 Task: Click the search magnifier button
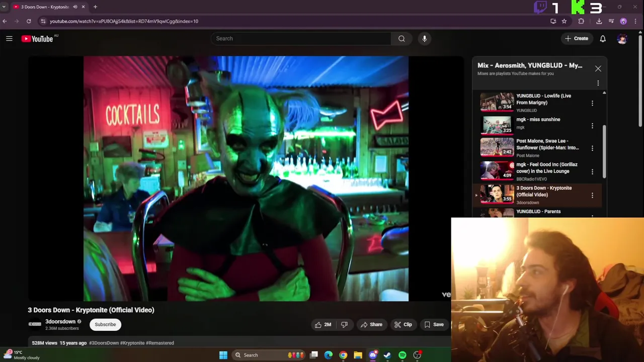[401, 39]
